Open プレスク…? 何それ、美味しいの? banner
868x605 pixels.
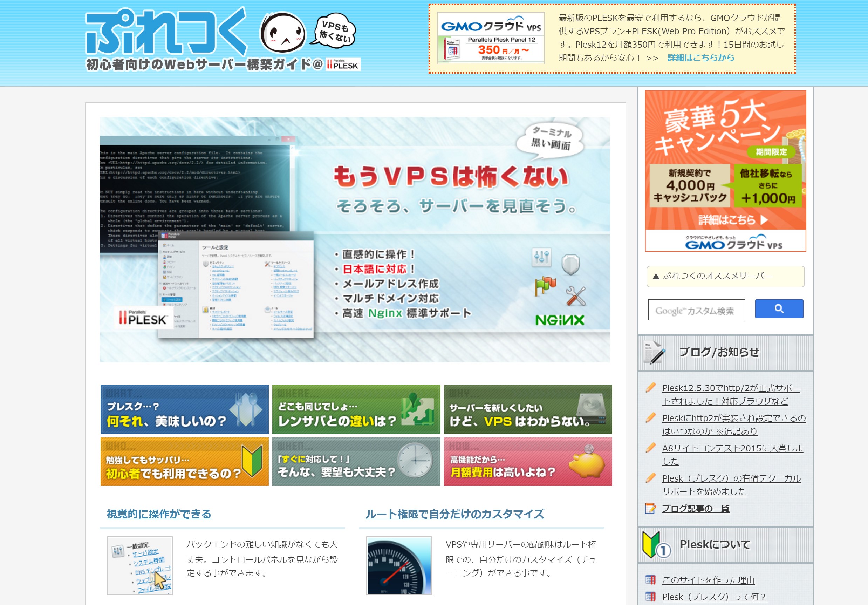[184, 409]
